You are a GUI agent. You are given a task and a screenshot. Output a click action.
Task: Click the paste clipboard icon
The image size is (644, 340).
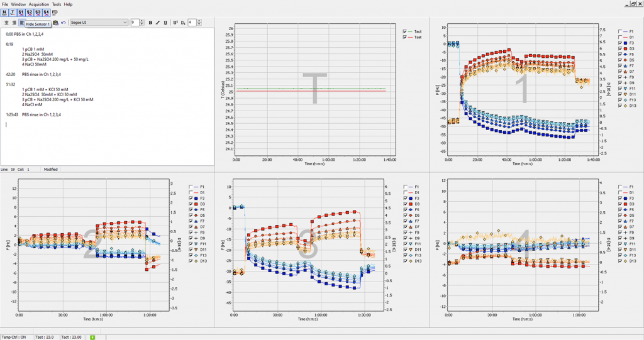click(55, 23)
